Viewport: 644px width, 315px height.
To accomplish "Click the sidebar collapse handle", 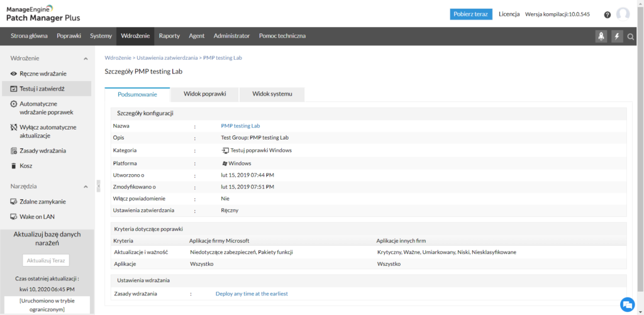I will [97, 186].
